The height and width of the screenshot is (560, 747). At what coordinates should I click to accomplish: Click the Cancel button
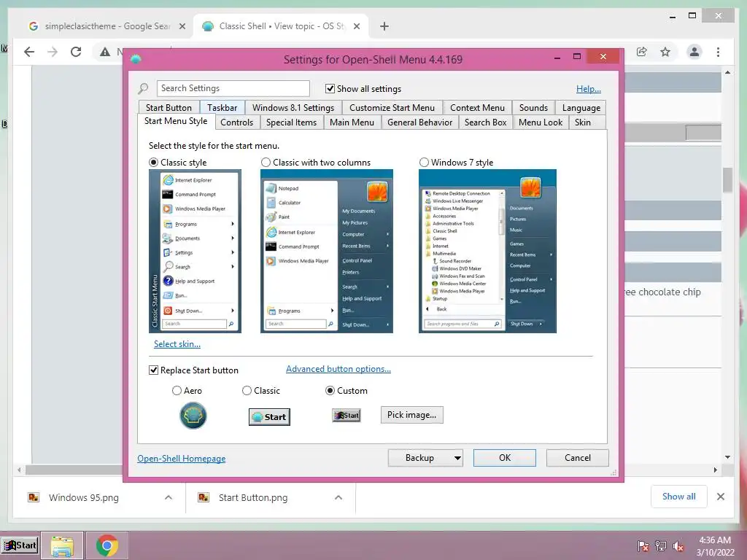point(578,458)
